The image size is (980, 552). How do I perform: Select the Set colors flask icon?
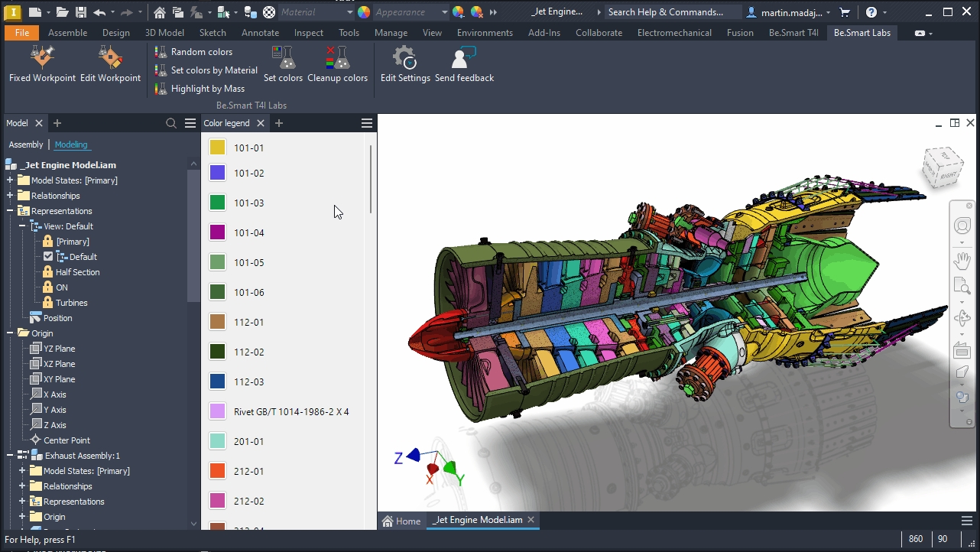pos(284,58)
